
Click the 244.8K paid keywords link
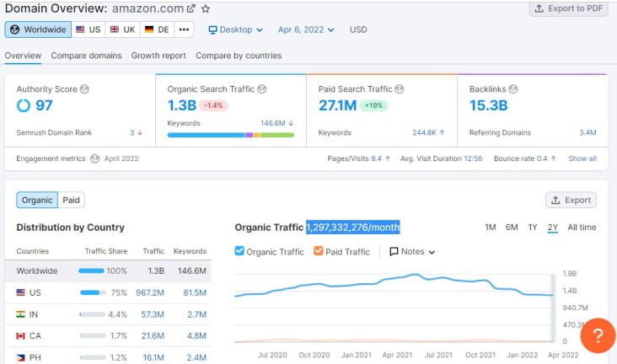click(x=424, y=132)
